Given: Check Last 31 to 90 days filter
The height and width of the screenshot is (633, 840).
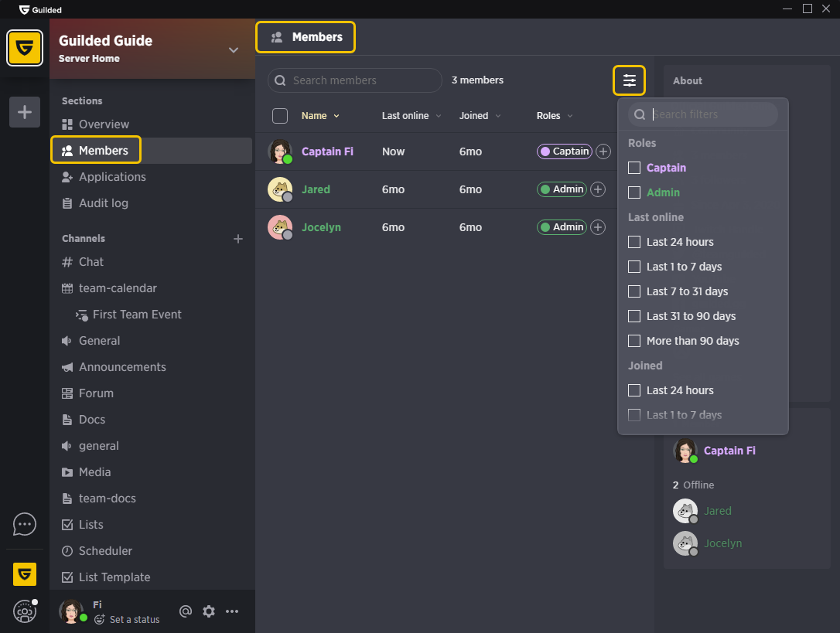Looking at the screenshot, I should tap(634, 316).
